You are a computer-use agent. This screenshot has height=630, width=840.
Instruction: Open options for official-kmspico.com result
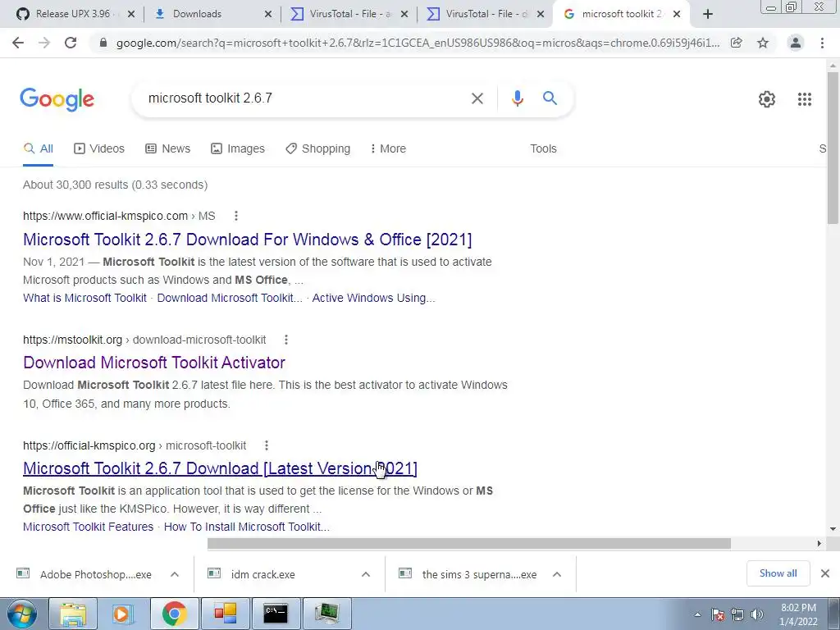[235, 216]
